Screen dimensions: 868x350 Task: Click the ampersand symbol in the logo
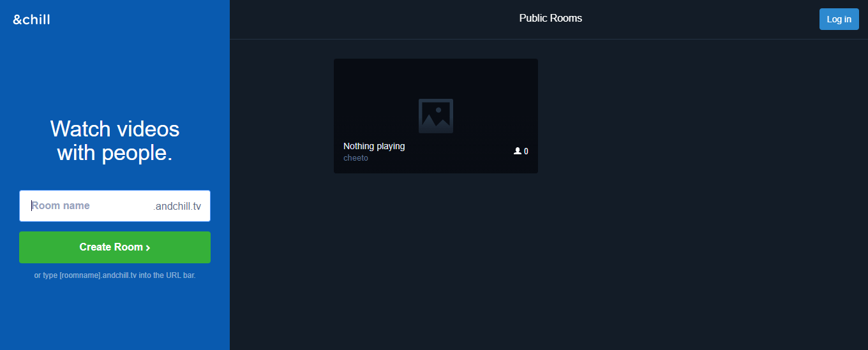coord(17,20)
